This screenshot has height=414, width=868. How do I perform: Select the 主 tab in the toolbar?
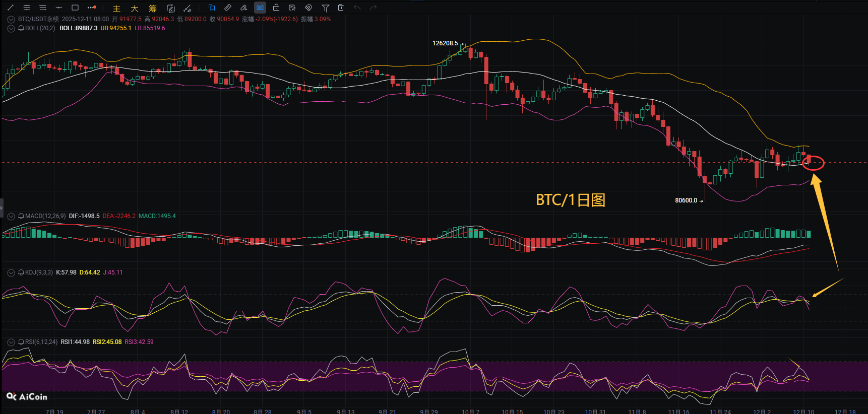tap(116, 8)
